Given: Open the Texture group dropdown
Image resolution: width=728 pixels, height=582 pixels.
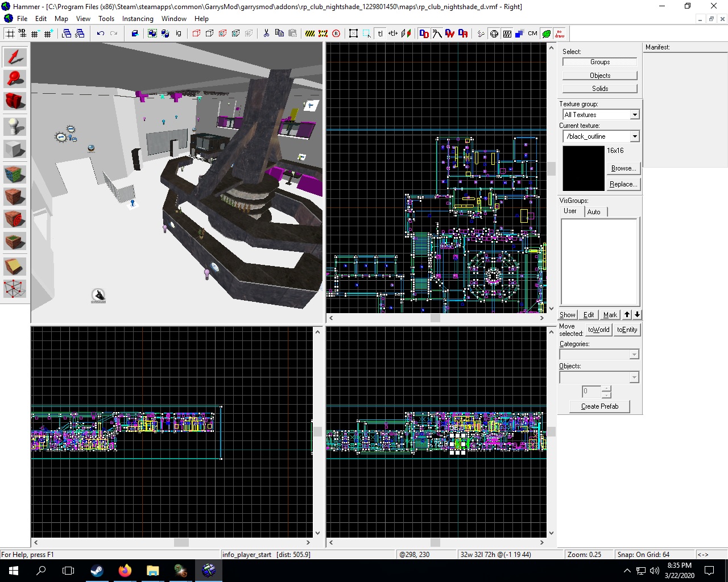Looking at the screenshot, I should [x=635, y=115].
